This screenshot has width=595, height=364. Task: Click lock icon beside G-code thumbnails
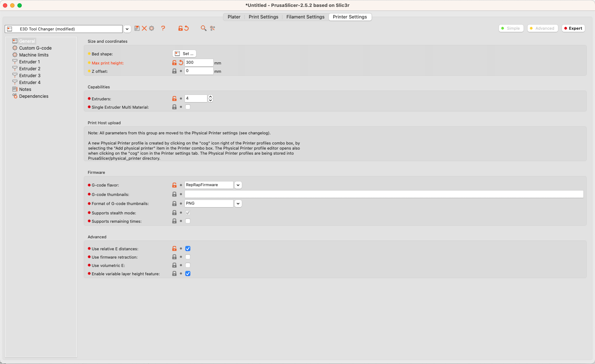coord(174,194)
